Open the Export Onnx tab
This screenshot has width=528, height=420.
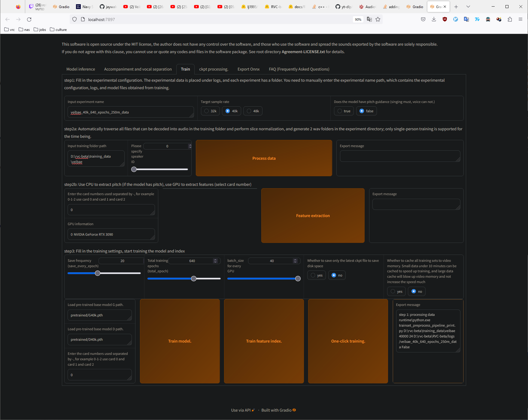click(x=248, y=69)
